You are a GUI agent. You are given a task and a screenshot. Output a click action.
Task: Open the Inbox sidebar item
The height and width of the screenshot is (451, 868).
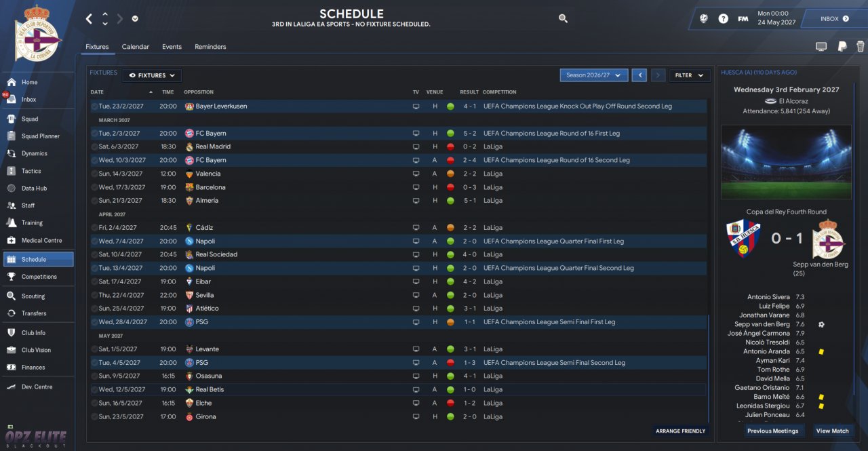37,99
